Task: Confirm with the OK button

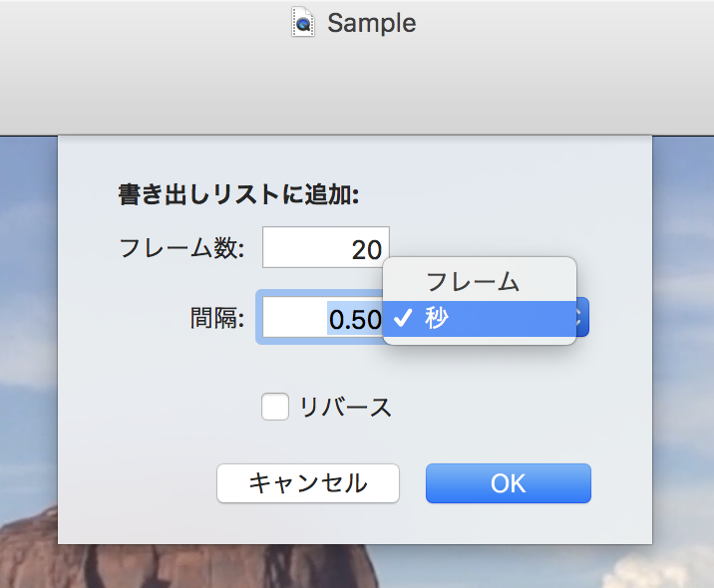Action: pyautogui.click(x=509, y=483)
